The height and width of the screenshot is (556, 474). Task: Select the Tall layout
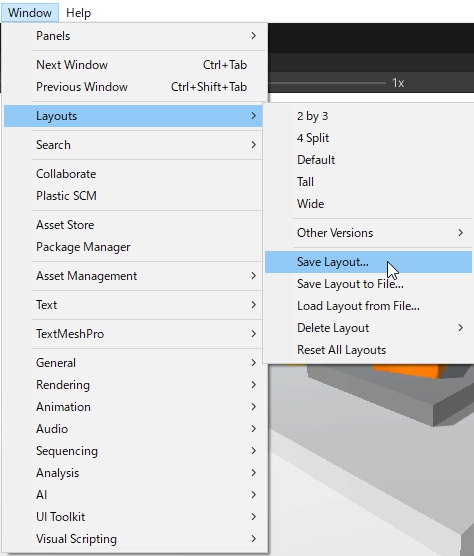click(368, 182)
